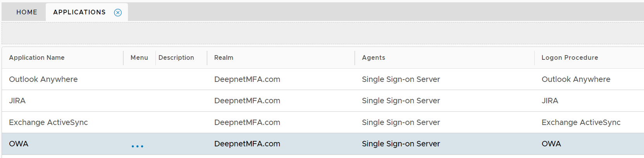Select the Exchange ActiveSync application name

click(x=48, y=122)
